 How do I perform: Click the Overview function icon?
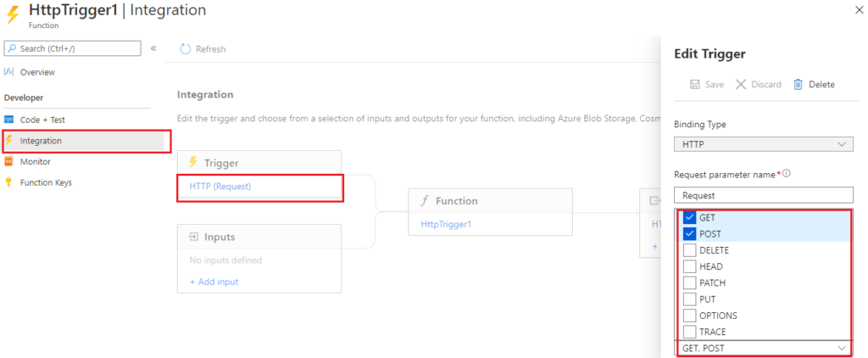click(x=8, y=72)
